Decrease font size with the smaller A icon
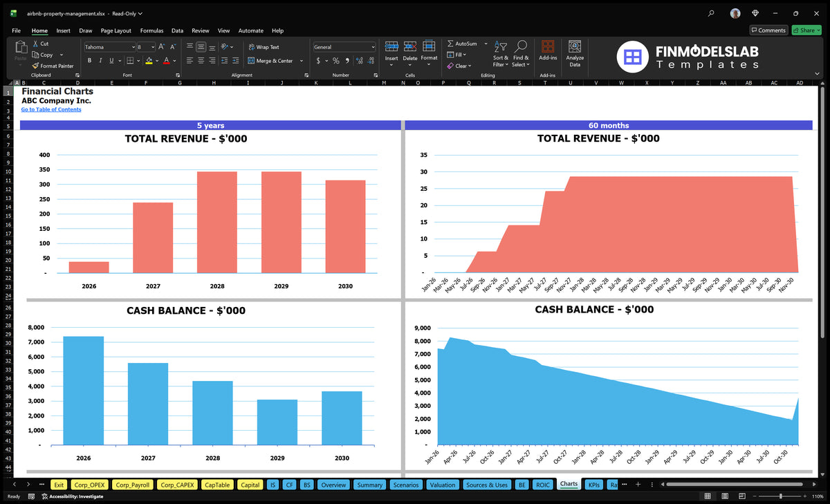 point(173,47)
